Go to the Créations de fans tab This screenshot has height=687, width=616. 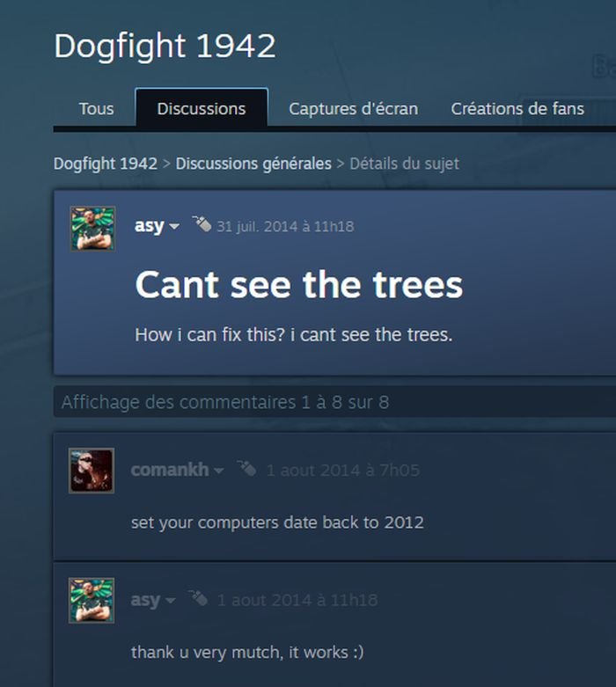[x=517, y=109]
